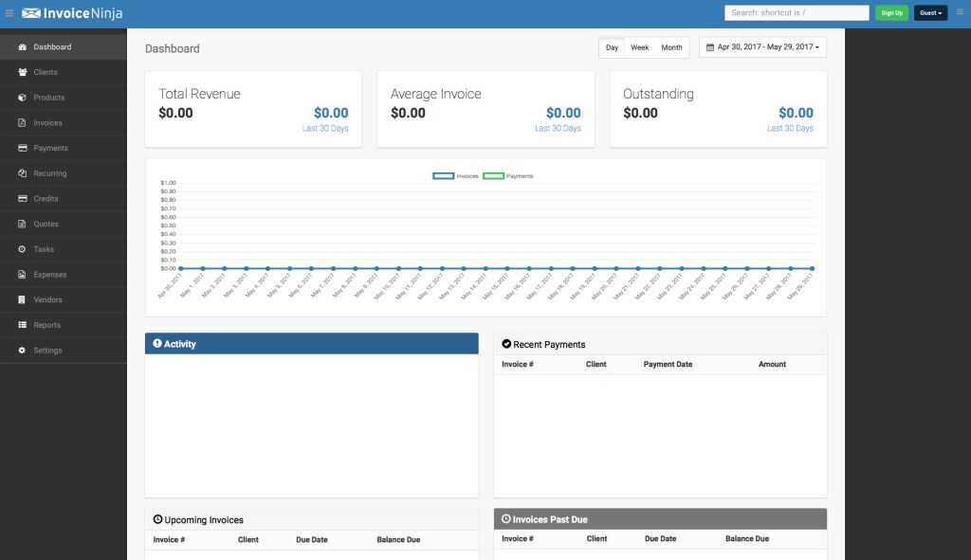Click the Vendors building icon
Image resolution: width=971 pixels, height=560 pixels.
pyautogui.click(x=23, y=300)
